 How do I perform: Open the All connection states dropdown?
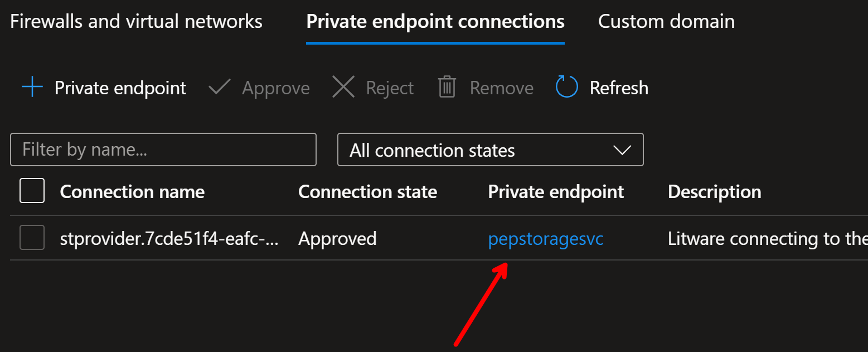[491, 150]
